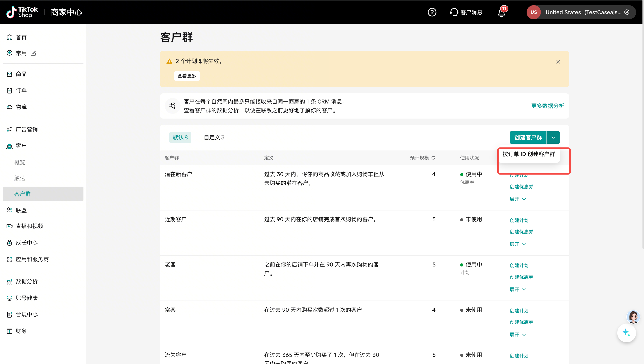
Task: Click the customer messages headset icon
Action: pos(454,12)
